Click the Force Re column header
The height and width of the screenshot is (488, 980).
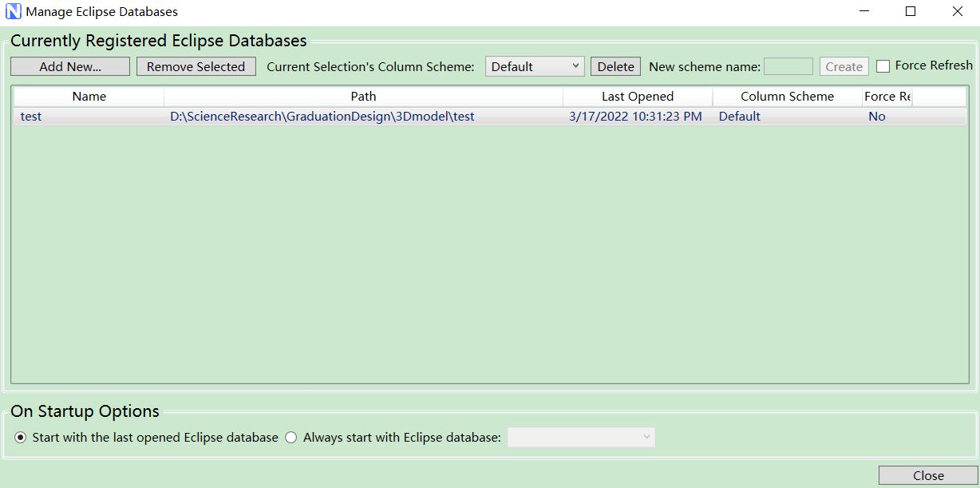tap(887, 97)
